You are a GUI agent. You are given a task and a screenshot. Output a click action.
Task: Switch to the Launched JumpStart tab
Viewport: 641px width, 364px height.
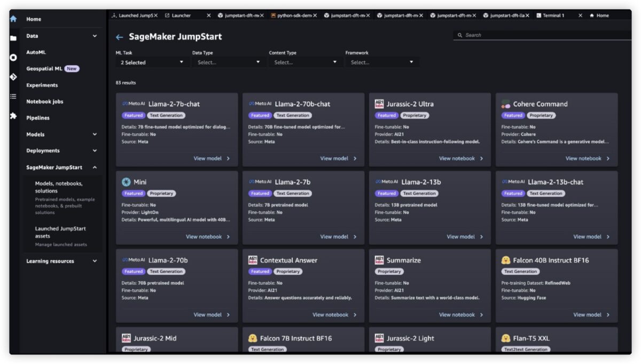(x=134, y=15)
